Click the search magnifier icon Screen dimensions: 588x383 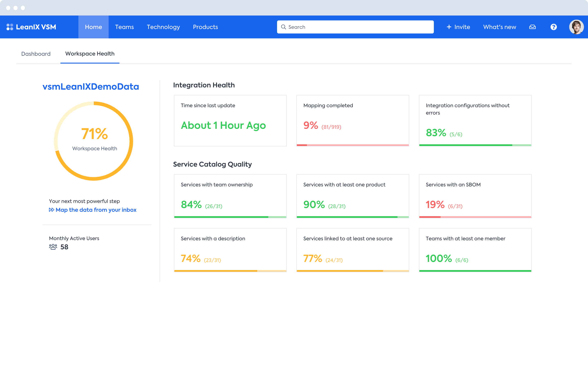coord(283,27)
